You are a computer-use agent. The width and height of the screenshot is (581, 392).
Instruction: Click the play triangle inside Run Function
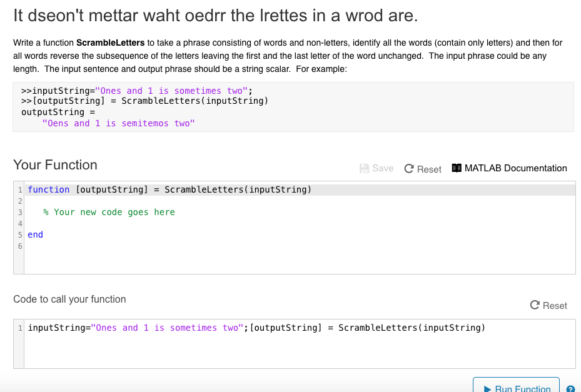click(x=488, y=388)
